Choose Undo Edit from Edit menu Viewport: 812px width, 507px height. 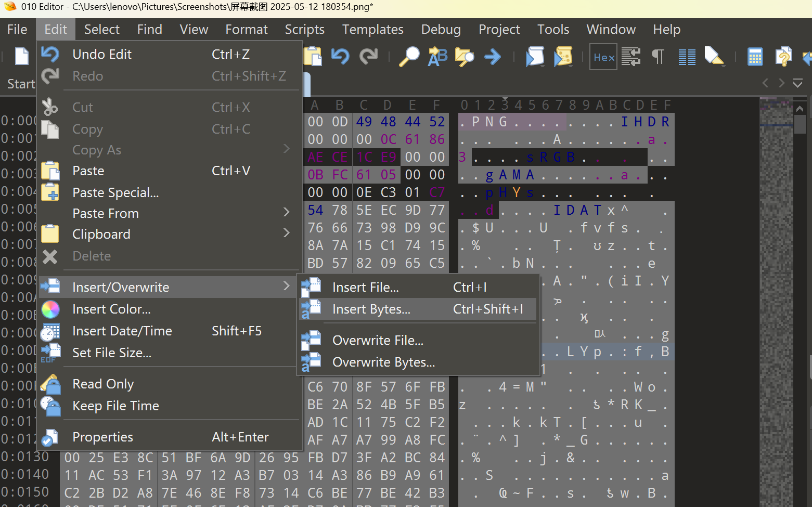pos(170,54)
